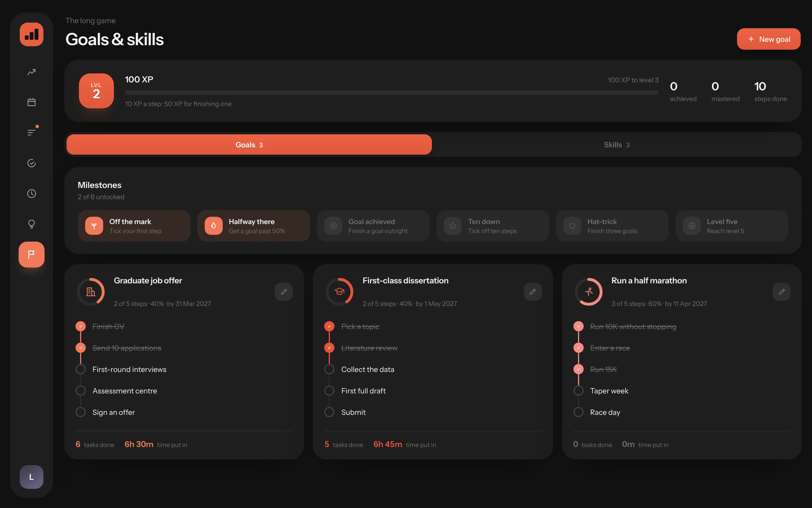Viewport: 812px width, 508px height.
Task: Edit the First-class dissertation goal
Action: pos(533,292)
